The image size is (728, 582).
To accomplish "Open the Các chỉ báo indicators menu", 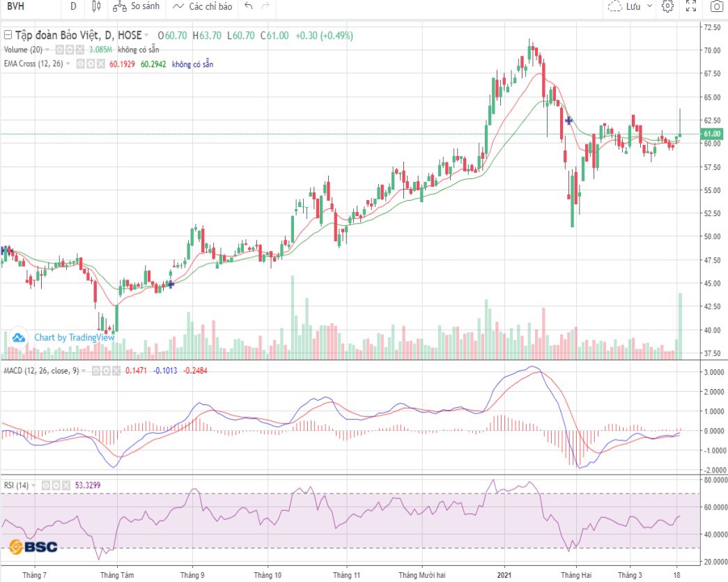I will pyautogui.click(x=203, y=7).
